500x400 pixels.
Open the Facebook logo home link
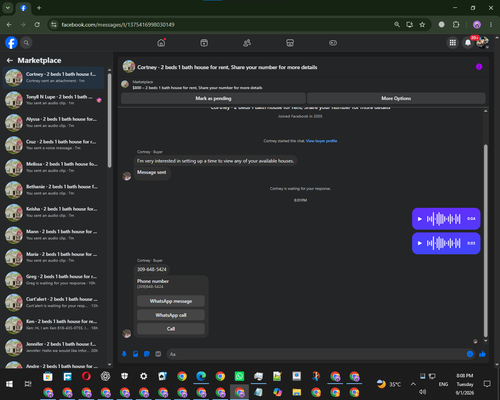(x=11, y=43)
